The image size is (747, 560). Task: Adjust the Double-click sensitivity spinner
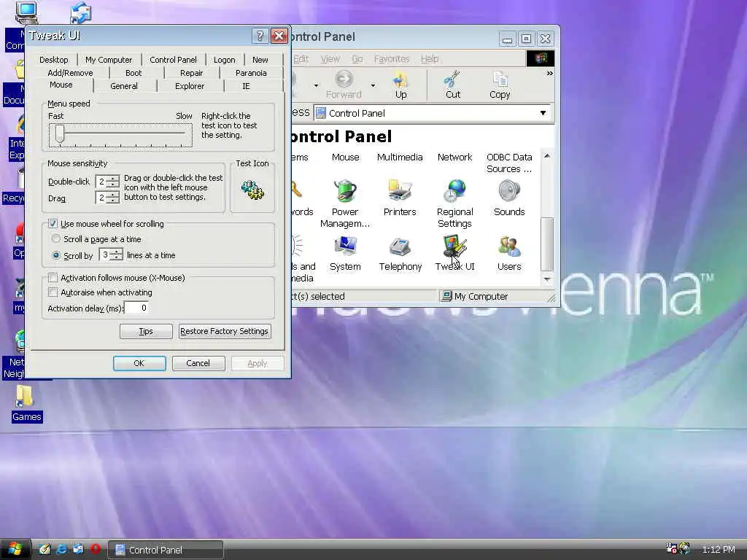tap(113, 182)
